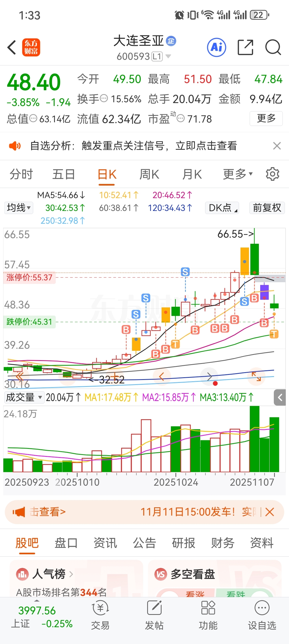
Task: Tap the 跌停价:45.31 label
Action: click(29, 322)
